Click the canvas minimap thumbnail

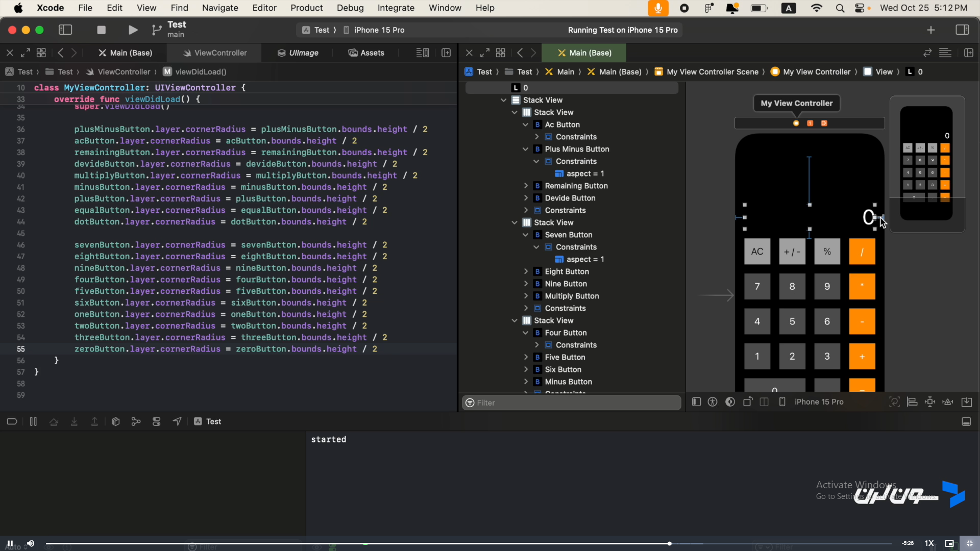click(x=927, y=164)
